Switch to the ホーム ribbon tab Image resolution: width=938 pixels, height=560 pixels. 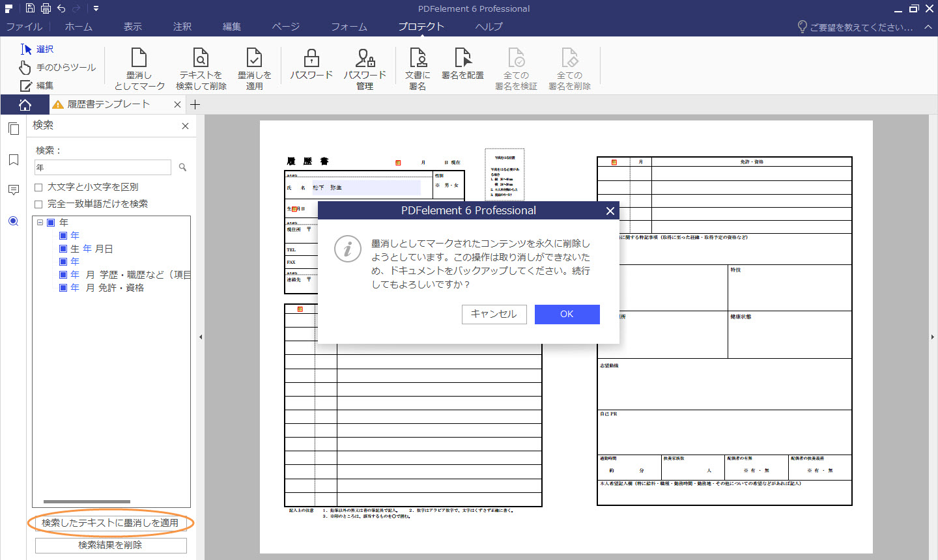tap(78, 27)
